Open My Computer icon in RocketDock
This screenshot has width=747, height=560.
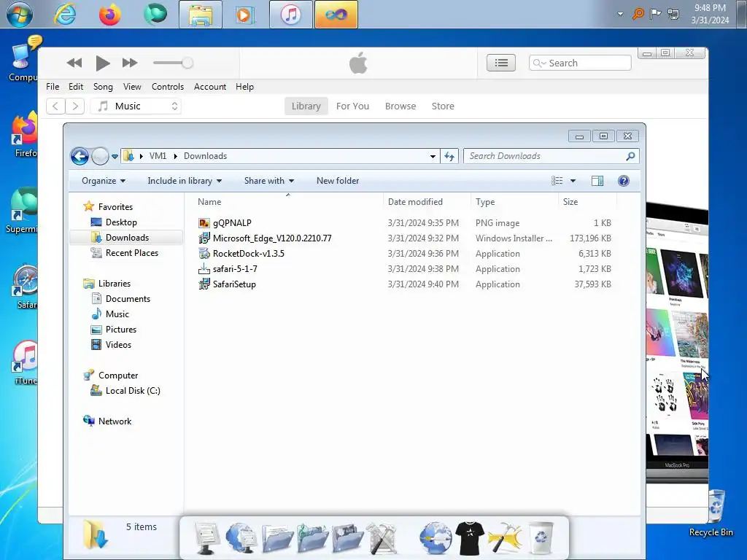point(206,538)
